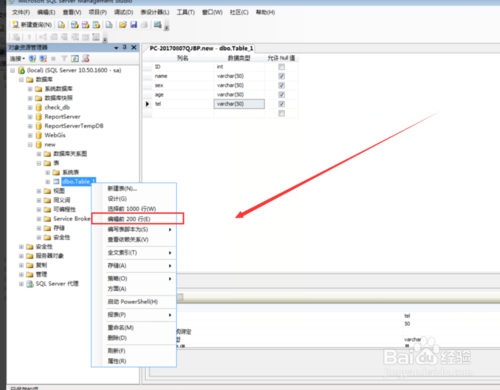This screenshot has width=500, height=390.
Task: Toggle the Object Explorer auto-hide pin
Action: pos(125,47)
